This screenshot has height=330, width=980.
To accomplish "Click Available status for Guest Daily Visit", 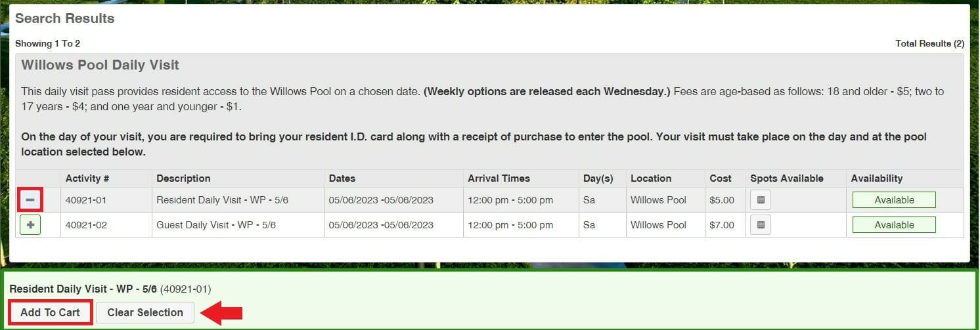I will pyautogui.click(x=893, y=225).
